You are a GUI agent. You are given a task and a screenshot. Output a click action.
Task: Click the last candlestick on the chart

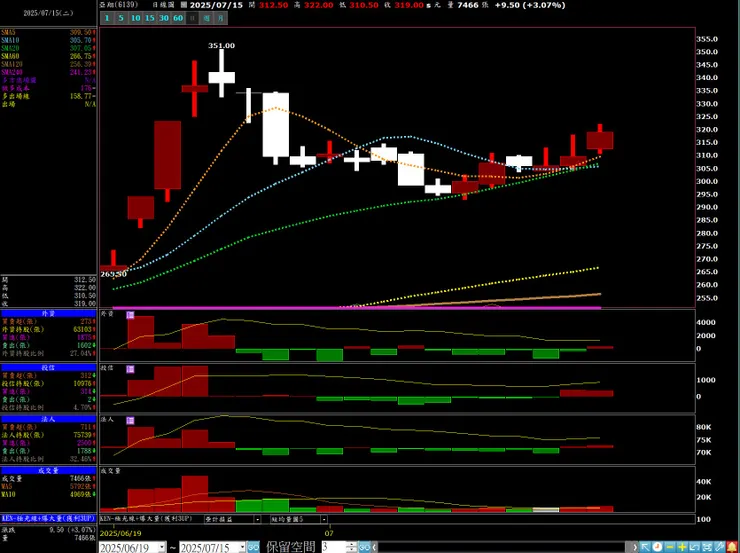600,139
